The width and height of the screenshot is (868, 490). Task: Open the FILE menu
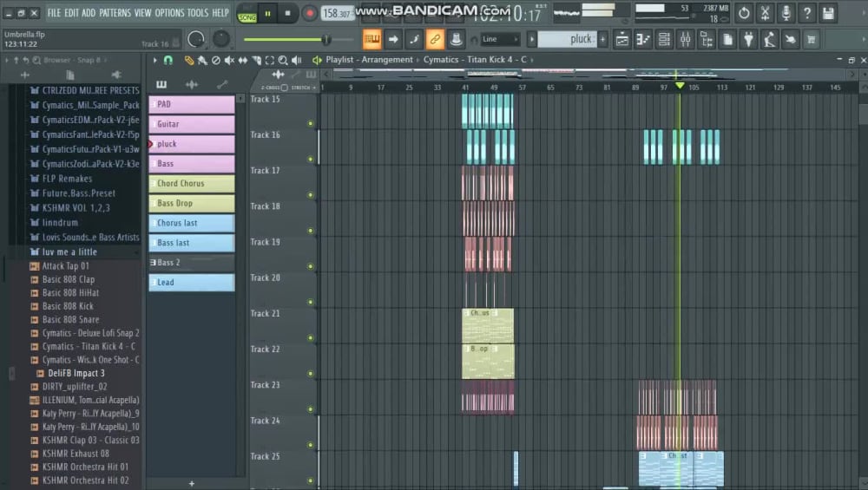(x=54, y=13)
